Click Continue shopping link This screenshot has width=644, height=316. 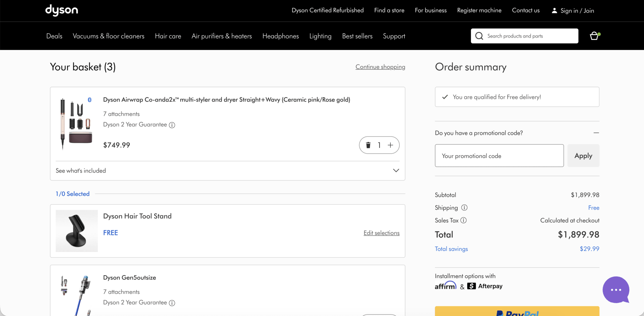[x=380, y=67]
